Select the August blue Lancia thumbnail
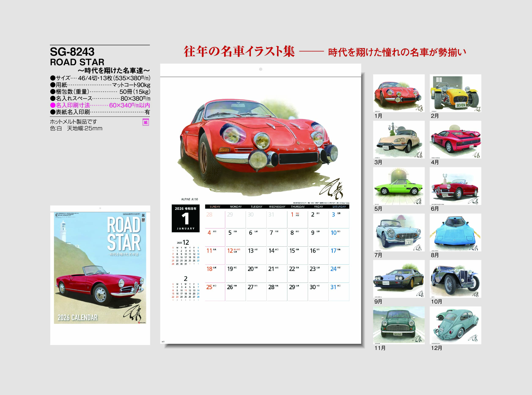Viewport: 532px width, 395px height. pyautogui.click(x=455, y=232)
